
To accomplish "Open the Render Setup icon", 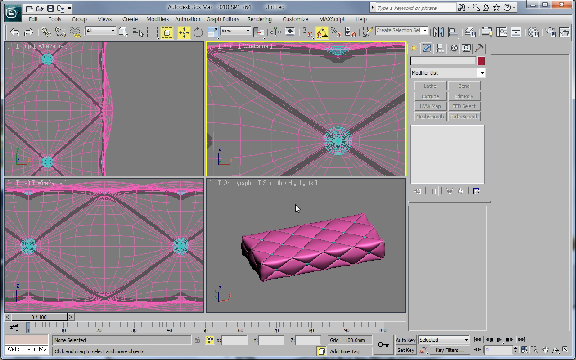I will [551, 32].
